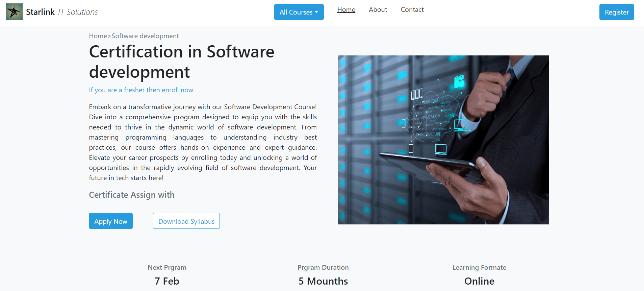Click Home in the breadcrumb
Viewport: 644px width, 291px height.
[98, 36]
